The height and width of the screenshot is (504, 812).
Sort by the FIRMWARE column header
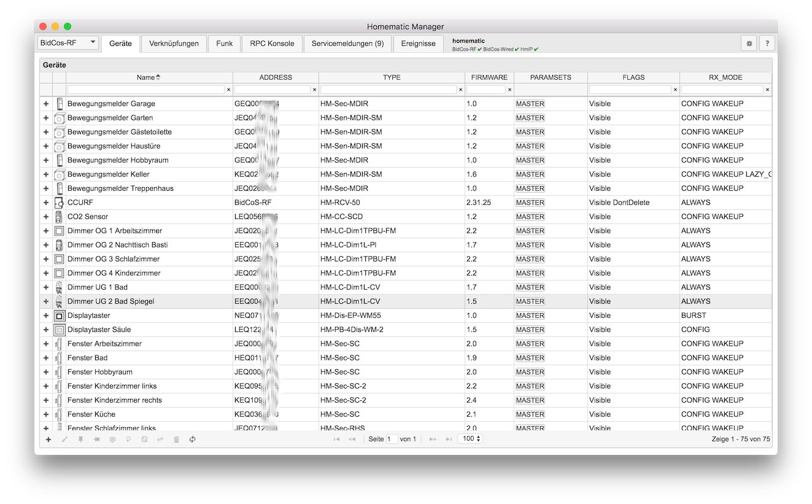click(x=489, y=77)
